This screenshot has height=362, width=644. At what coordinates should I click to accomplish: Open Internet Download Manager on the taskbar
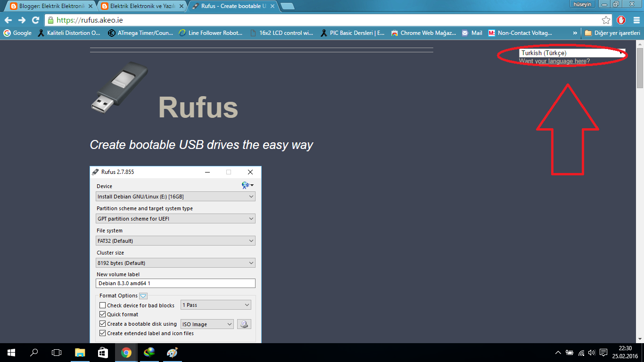coord(149,353)
